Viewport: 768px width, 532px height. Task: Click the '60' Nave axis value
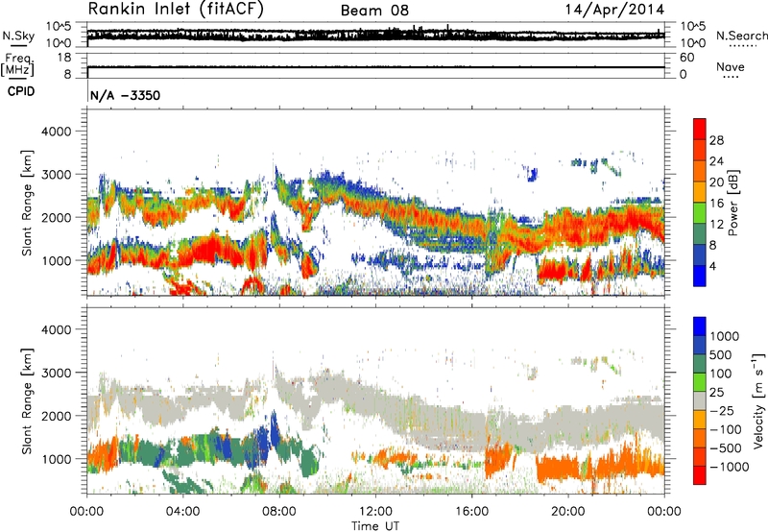686,58
